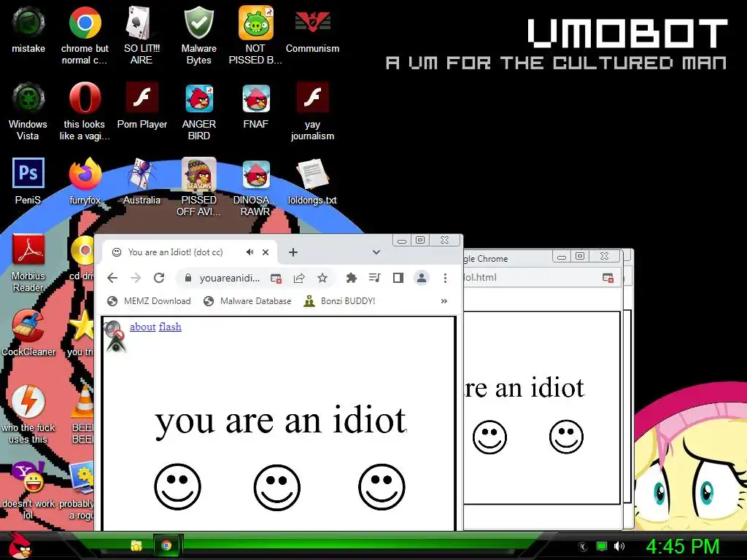Open the Bonzi BUDDY! bookmark
Viewport: 747px width, 560px height.
[340, 301]
